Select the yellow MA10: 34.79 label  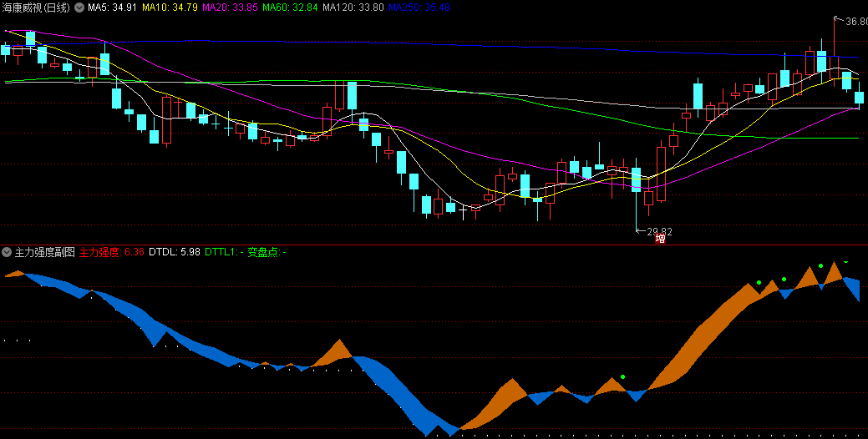170,8
